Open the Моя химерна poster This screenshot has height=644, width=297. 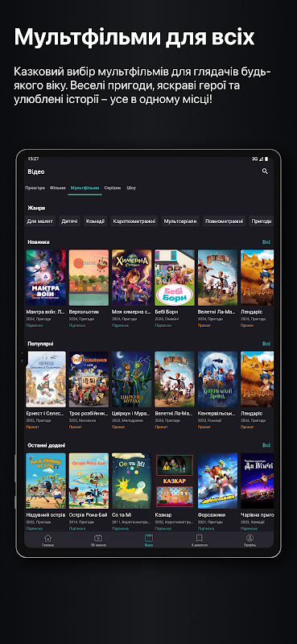(132, 278)
